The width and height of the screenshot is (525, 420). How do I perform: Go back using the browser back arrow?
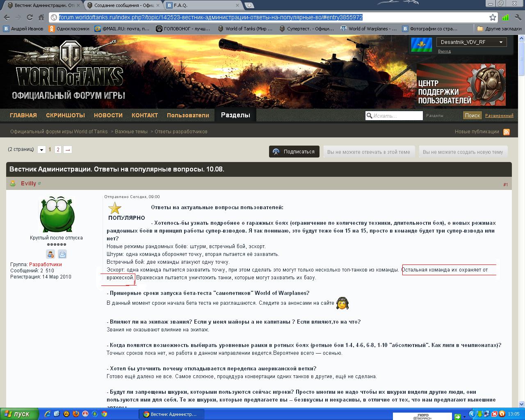click(x=7, y=17)
